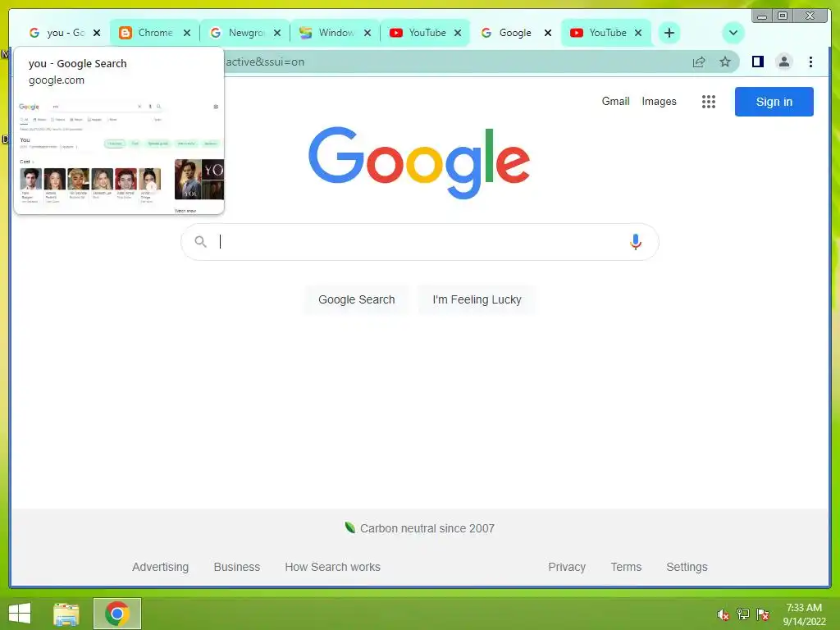Close the 'you - Google Search' tab
840x630 pixels.
click(x=97, y=33)
